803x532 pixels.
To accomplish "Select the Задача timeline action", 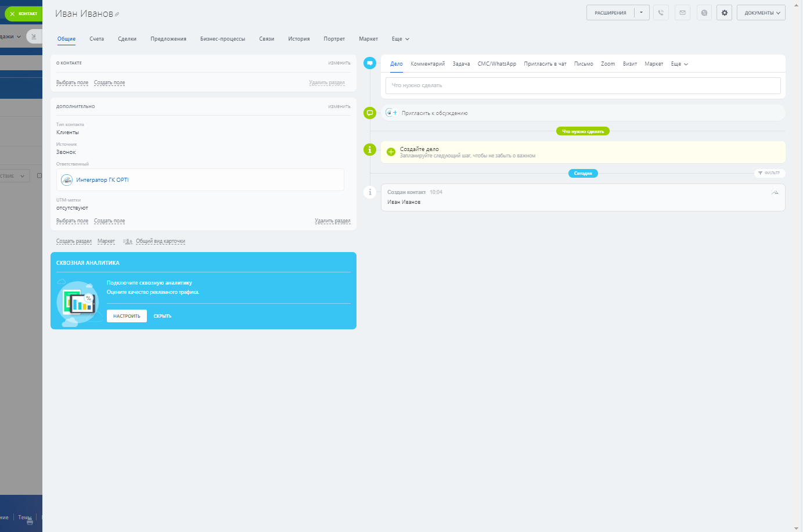I will coord(461,64).
